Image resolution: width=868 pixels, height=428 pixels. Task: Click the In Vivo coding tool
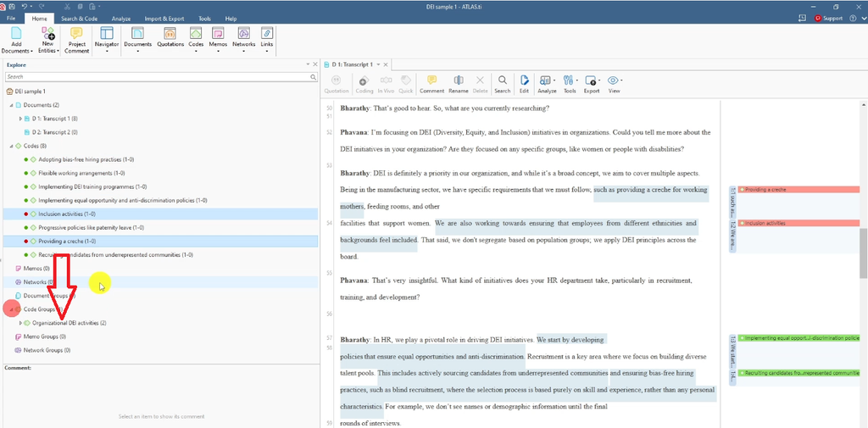(x=386, y=84)
